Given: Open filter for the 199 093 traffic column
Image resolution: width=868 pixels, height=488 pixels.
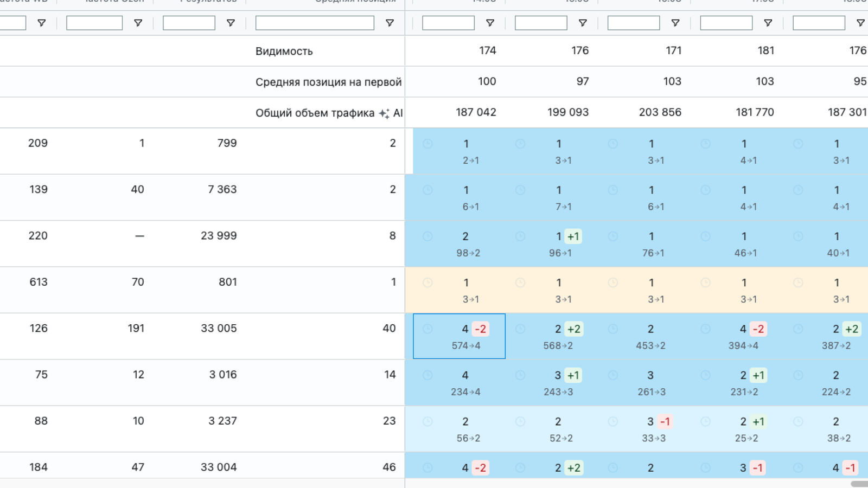Looking at the screenshot, I should tap(583, 23).
